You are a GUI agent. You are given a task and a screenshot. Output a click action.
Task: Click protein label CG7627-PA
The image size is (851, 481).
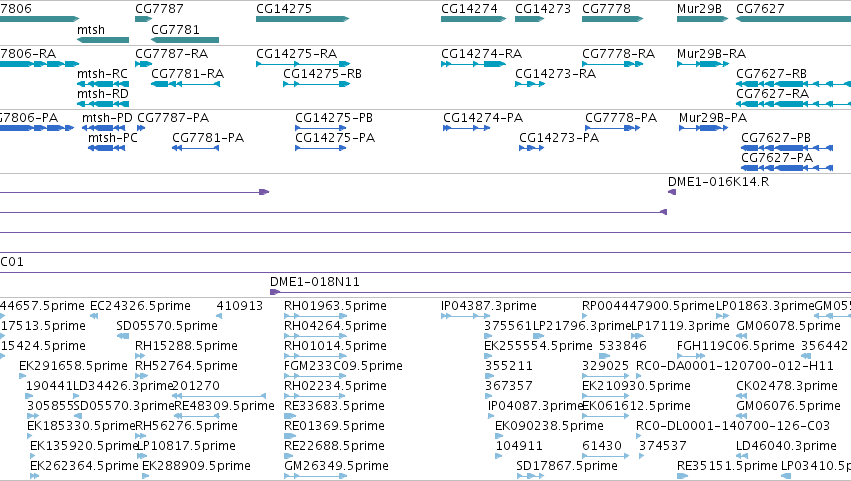777,158
